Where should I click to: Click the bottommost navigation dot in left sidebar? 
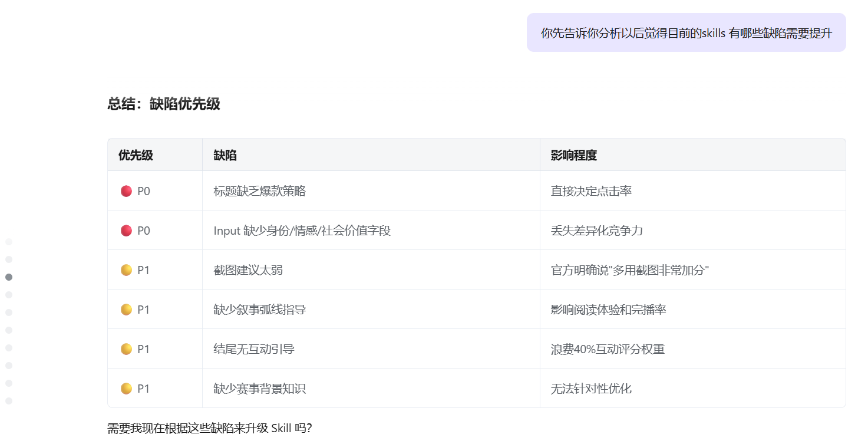click(9, 401)
